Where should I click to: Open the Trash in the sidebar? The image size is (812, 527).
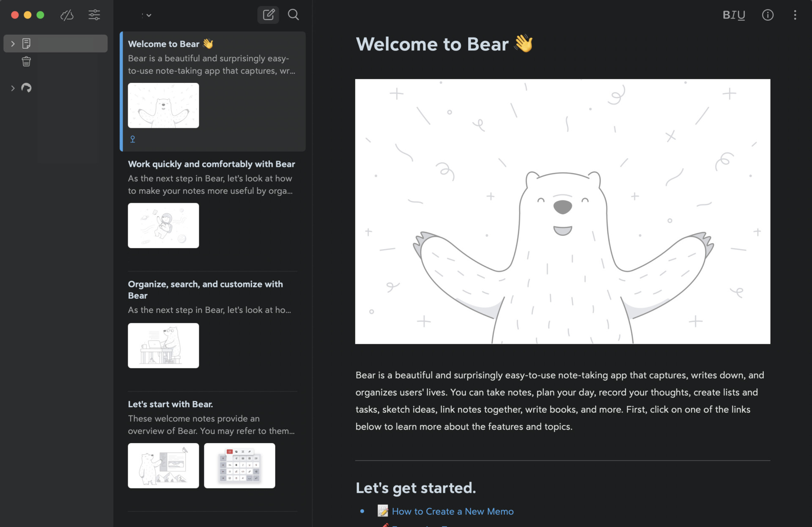click(26, 61)
